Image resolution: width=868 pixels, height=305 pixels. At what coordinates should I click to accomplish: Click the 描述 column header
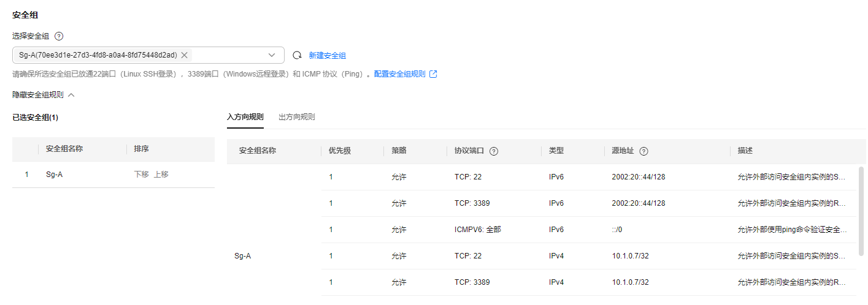(745, 151)
